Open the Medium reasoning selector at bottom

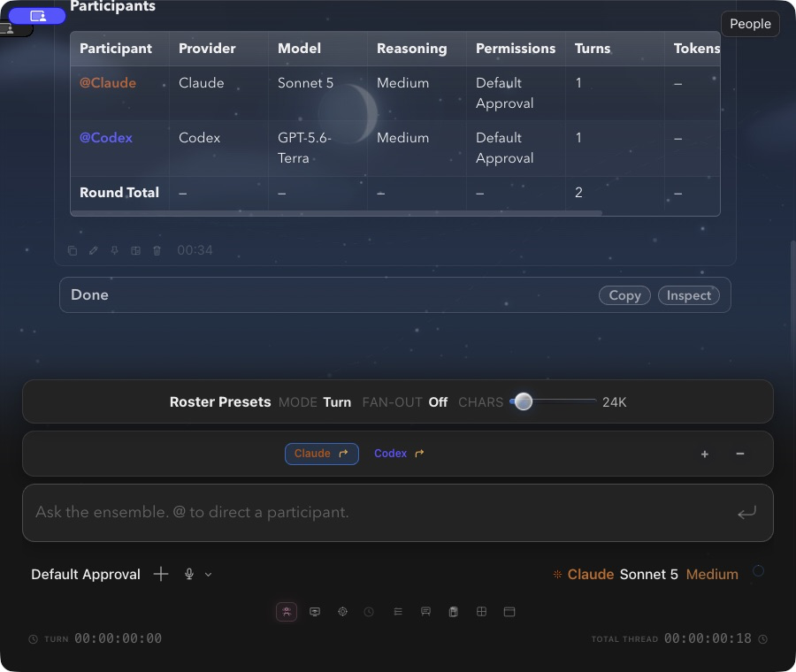[x=712, y=574]
